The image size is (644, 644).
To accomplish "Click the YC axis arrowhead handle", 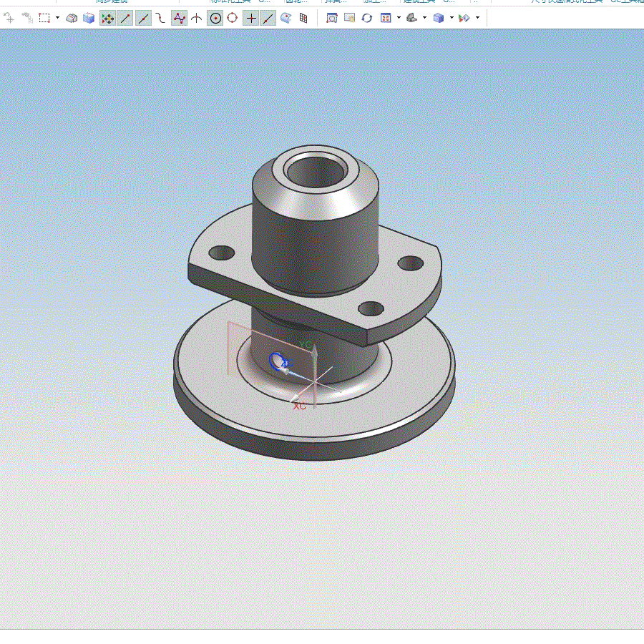I will (314, 351).
